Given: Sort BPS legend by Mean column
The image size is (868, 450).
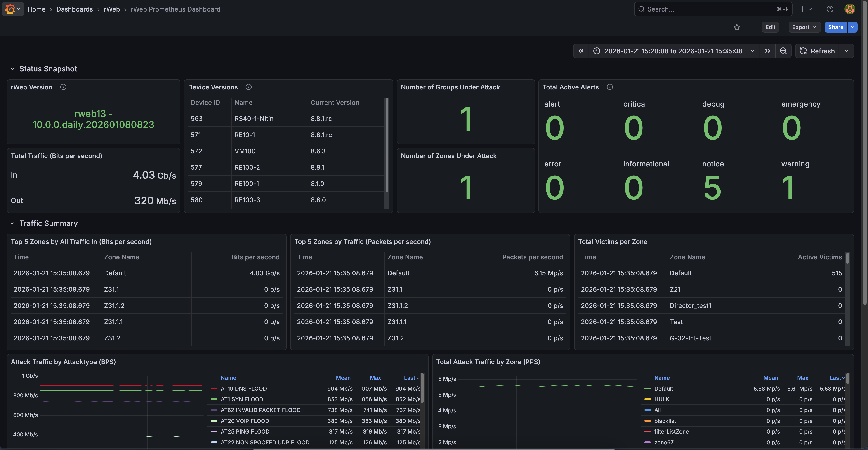Looking at the screenshot, I should tap(343, 378).
